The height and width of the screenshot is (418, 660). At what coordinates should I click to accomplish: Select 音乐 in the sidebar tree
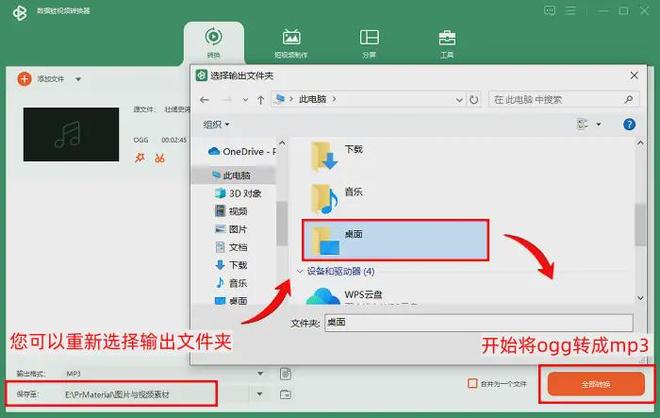[231, 283]
